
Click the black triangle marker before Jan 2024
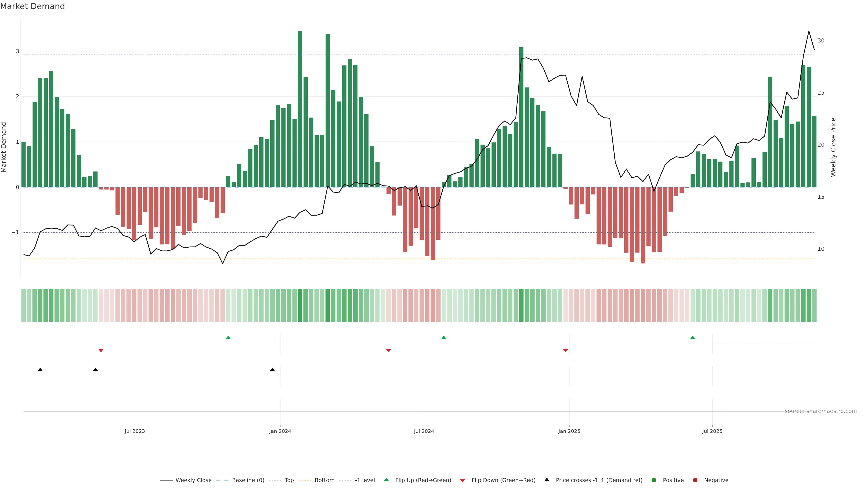pos(272,370)
